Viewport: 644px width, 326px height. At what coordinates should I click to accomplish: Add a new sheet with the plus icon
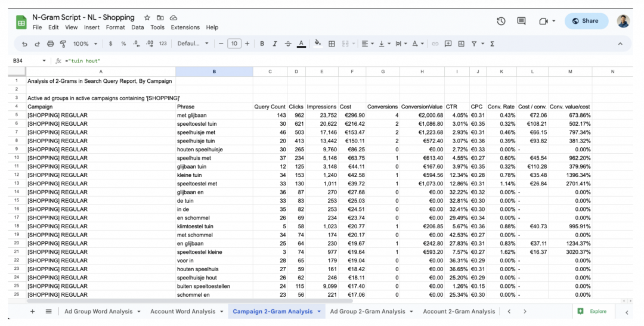click(32, 312)
